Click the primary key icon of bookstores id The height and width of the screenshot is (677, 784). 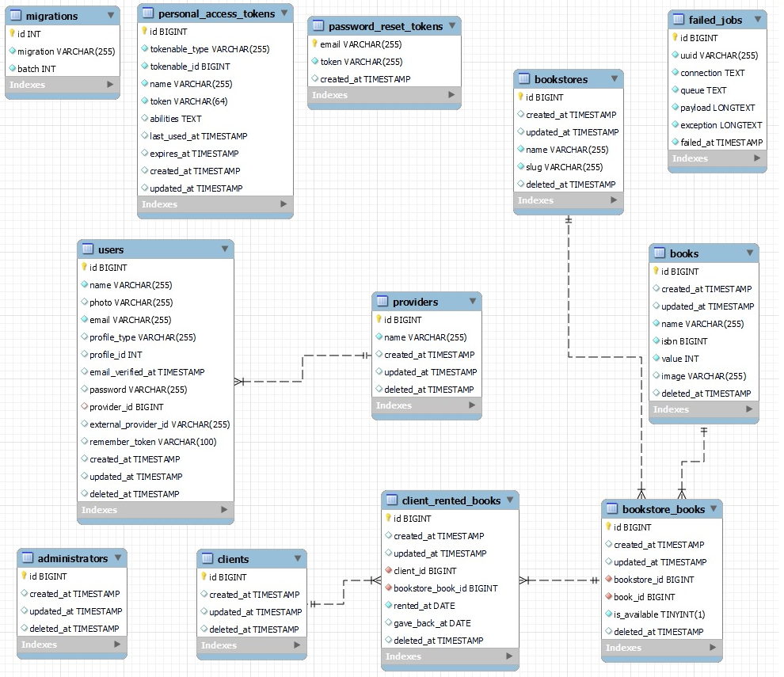520,97
